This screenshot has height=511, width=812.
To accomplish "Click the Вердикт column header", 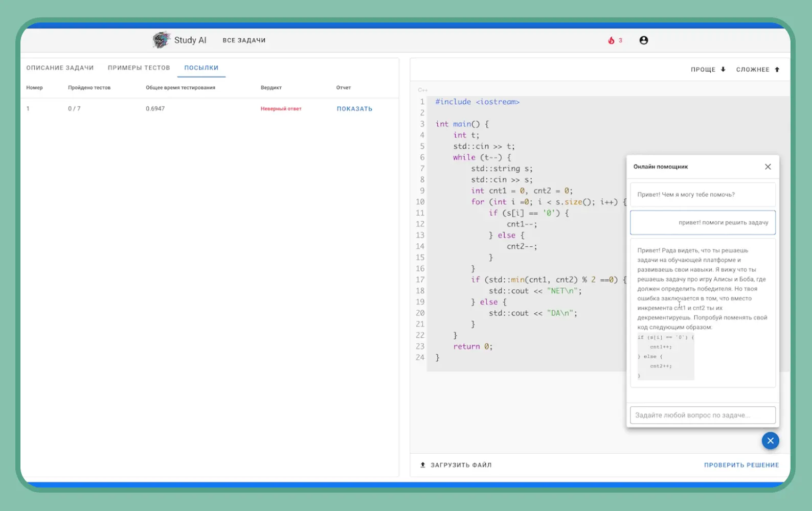I will 271,87.
